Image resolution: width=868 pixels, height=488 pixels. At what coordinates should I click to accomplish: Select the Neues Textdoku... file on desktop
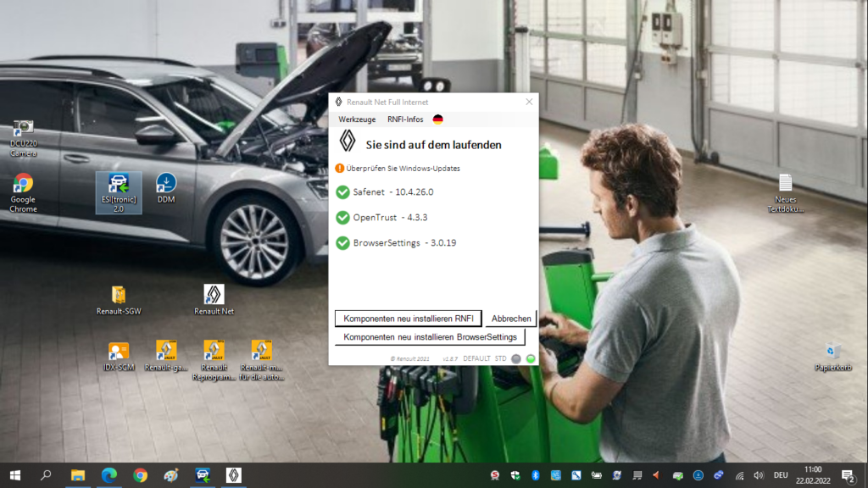point(786,193)
